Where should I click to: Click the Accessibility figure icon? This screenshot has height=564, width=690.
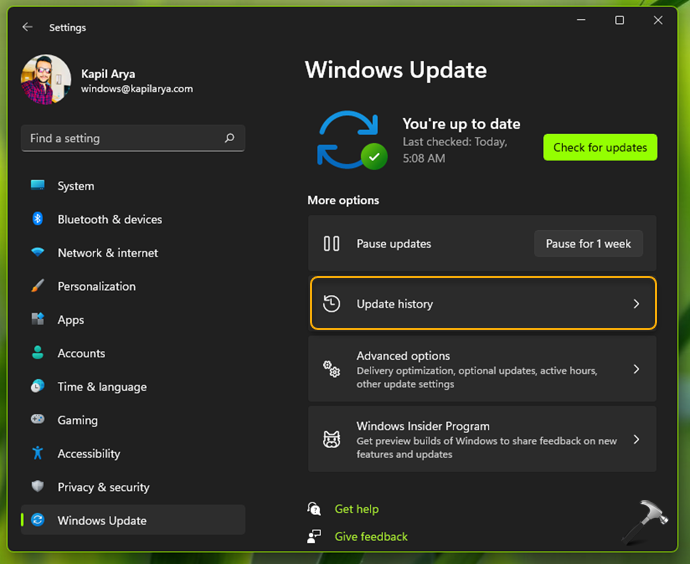[38, 453]
